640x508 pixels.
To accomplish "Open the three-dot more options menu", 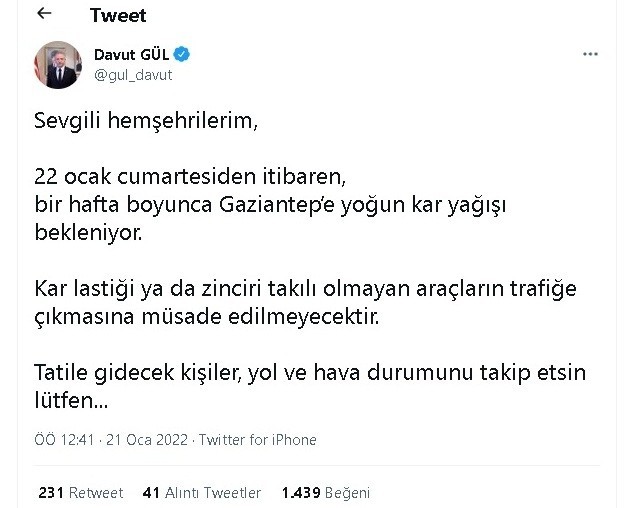I will 591,52.
